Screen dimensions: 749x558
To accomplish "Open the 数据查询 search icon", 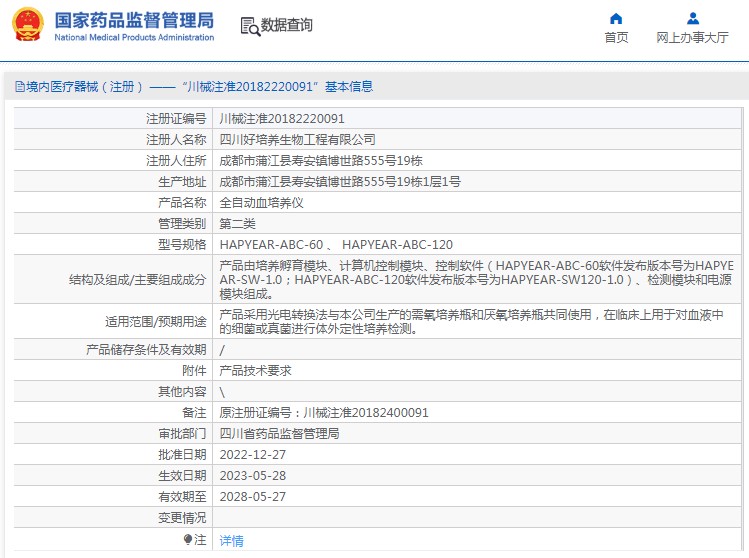I will [x=250, y=26].
